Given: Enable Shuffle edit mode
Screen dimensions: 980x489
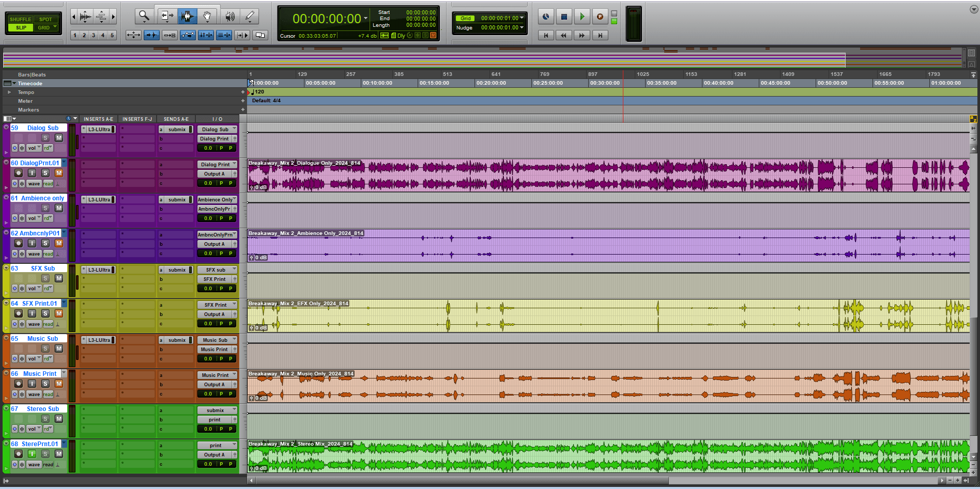Looking at the screenshot, I should pos(21,19).
